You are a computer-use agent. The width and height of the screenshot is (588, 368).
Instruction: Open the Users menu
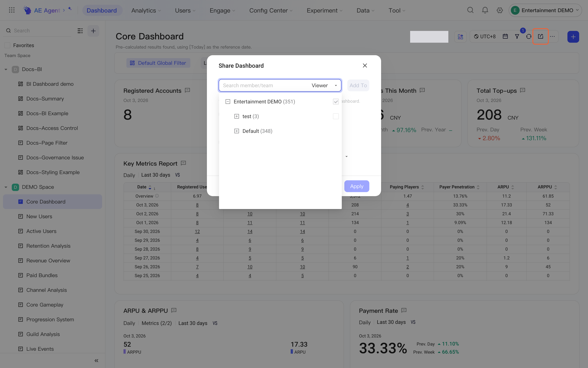pyautogui.click(x=185, y=10)
